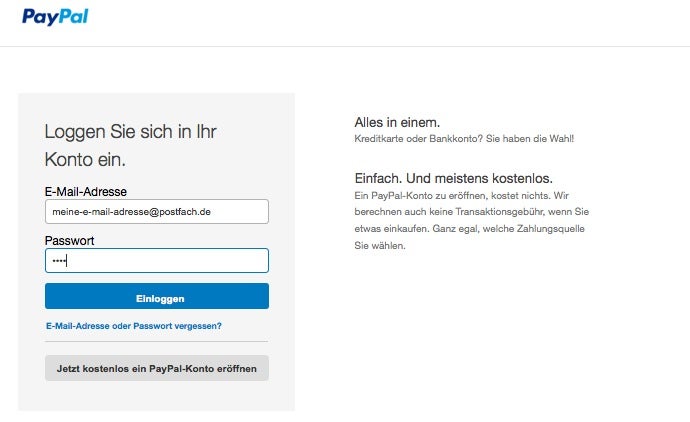Focus the E-Mail-Adresse input field
The image size is (690, 422).
coord(157,212)
